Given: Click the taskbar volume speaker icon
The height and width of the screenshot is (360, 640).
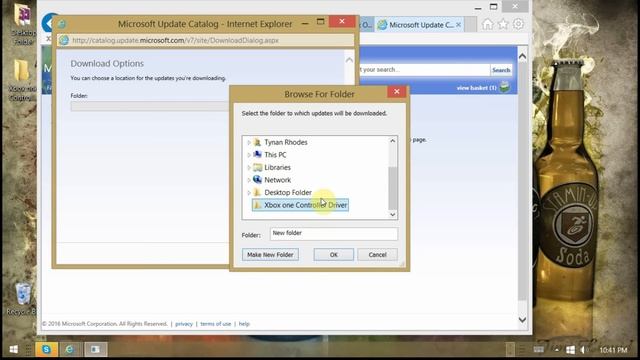Looking at the screenshot, I should coord(583,350).
